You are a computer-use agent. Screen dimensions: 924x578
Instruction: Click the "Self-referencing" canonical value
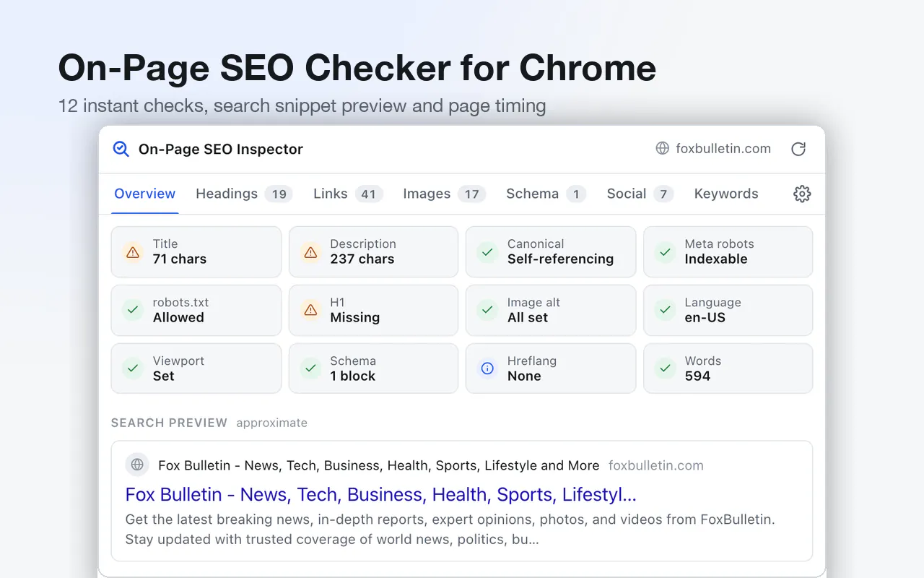click(x=560, y=259)
